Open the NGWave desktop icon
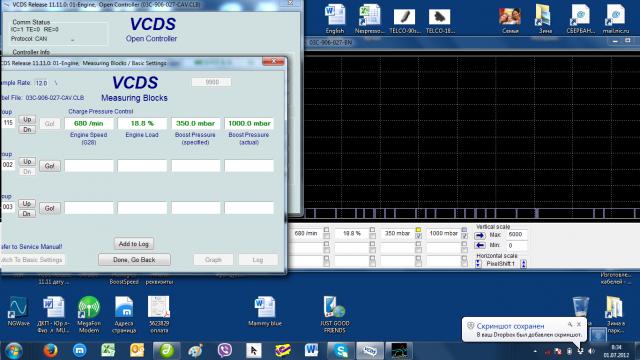 pos(18,312)
